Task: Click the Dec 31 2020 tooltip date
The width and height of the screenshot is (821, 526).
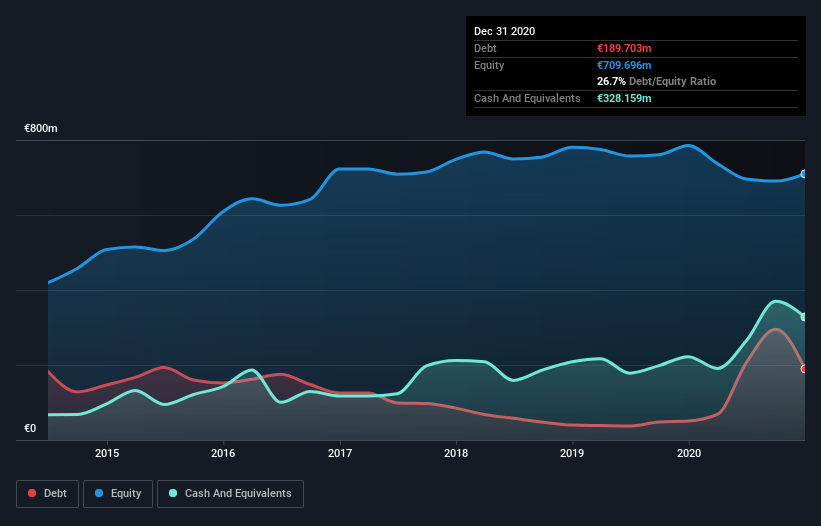Action: point(504,31)
